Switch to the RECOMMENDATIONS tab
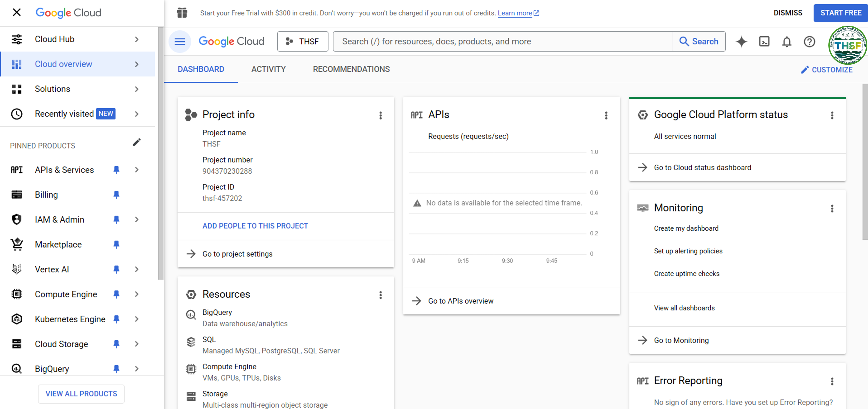868x409 pixels. pos(351,69)
